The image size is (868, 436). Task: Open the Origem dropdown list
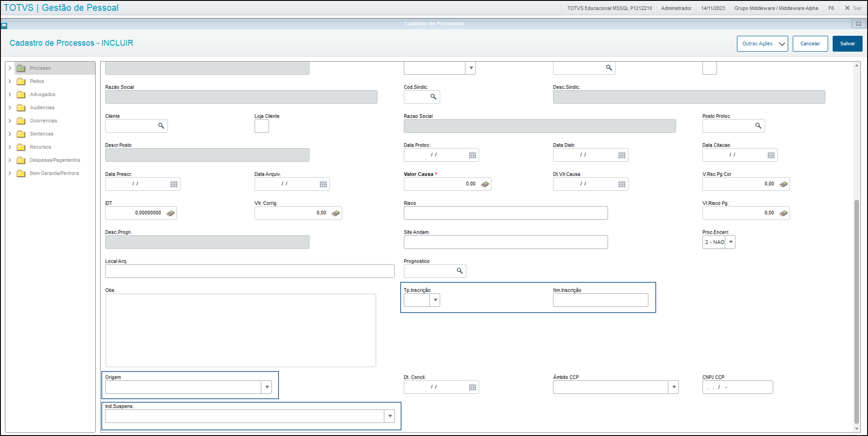point(267,387)
